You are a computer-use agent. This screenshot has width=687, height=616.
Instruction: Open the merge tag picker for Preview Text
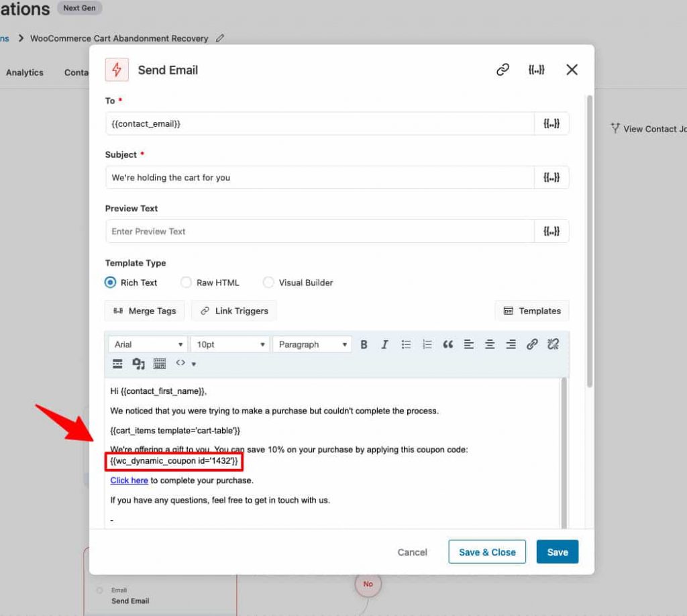click(x=551, y=232)
